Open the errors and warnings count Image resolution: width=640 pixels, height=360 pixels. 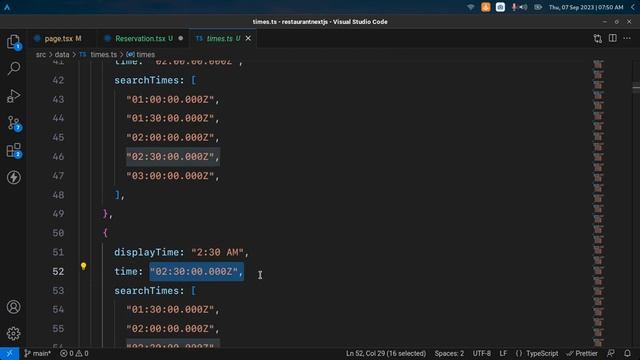click(x=74, y=353)
